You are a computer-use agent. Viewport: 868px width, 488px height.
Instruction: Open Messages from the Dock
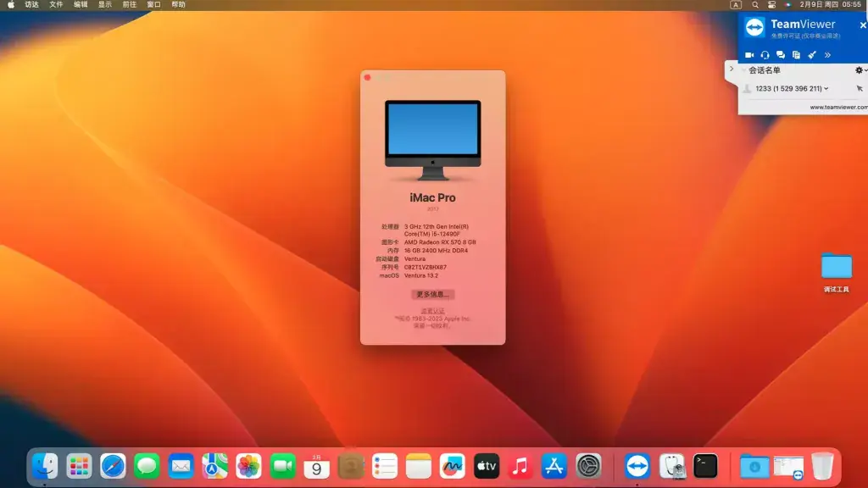tap(147, 466)
